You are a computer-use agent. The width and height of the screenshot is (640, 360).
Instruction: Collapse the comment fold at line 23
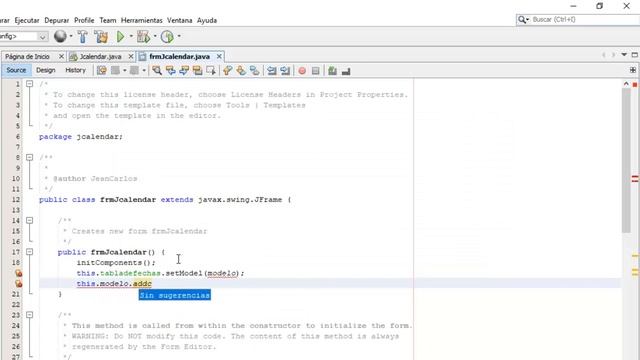(29, 315)
